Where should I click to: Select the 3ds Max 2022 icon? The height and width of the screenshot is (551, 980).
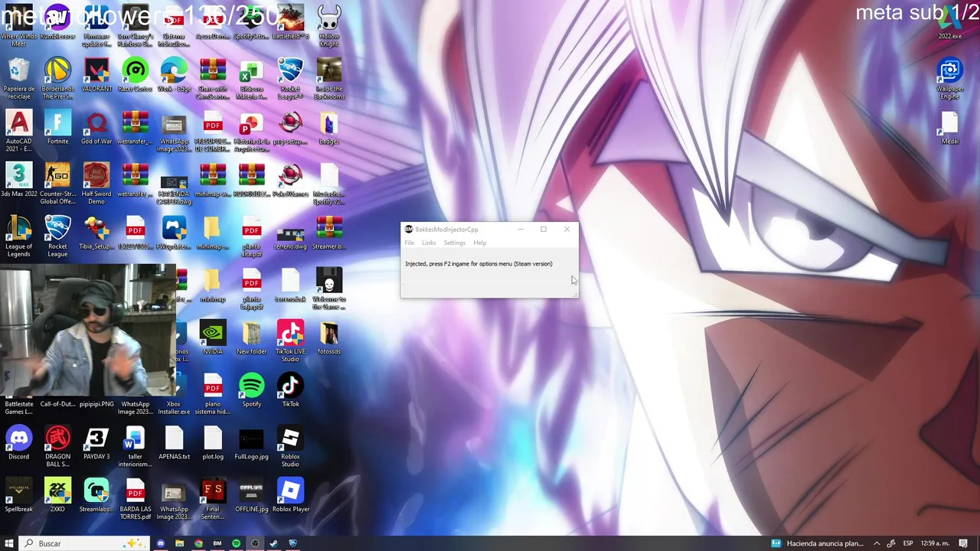point(19,180)
